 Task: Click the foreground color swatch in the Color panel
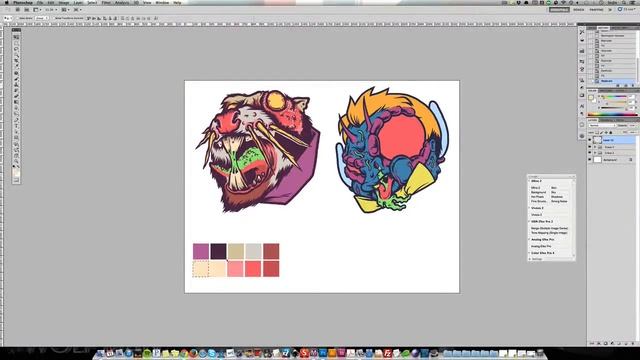click(591, 98)
